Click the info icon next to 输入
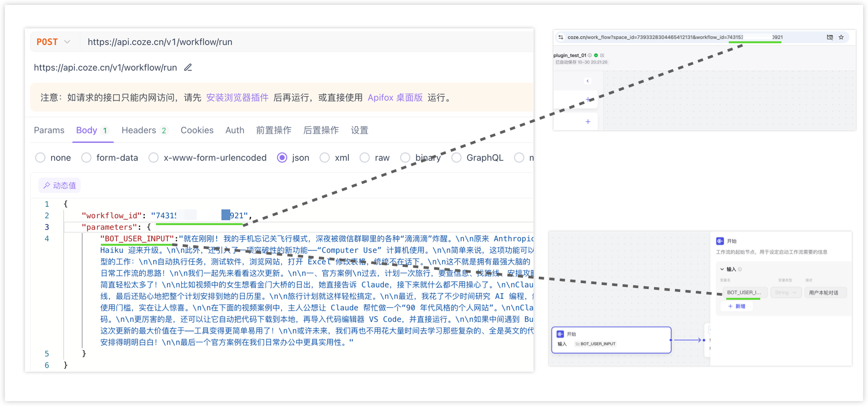This screenshot has height=406, width=868. (x=740, y=269)
